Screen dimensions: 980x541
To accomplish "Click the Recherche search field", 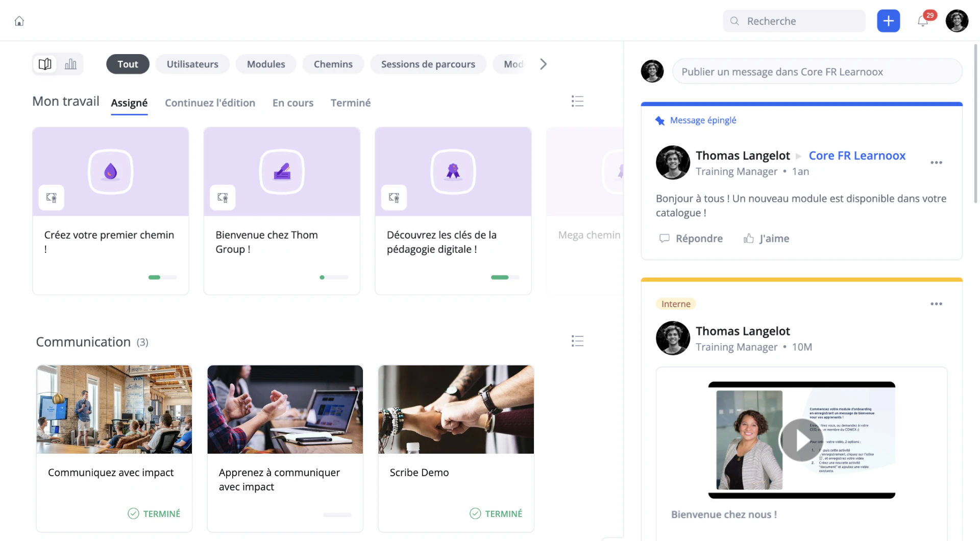I will coord(794,21).
